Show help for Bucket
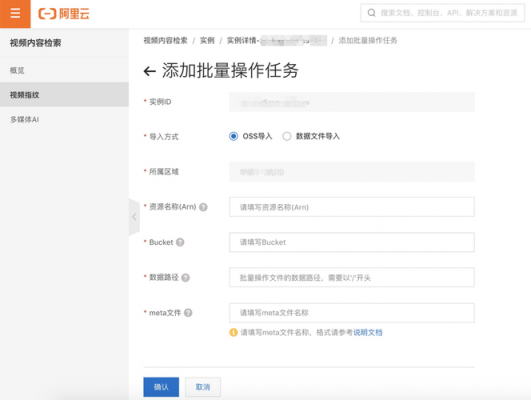 180,242
